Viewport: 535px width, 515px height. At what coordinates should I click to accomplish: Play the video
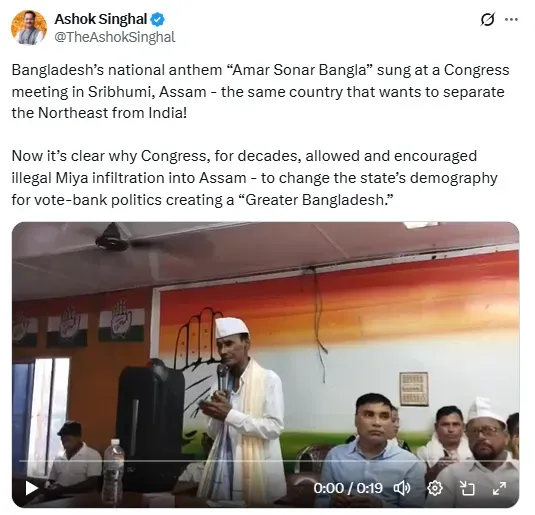[x=31, y=488]
